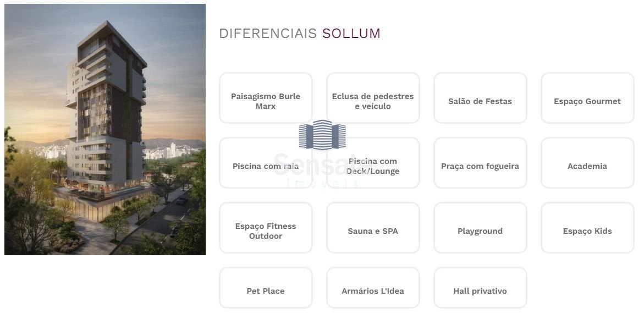Choose the Espaço Fitness Outdoor card
The width and height of the screenshot is (644, 313).
[x=266, y=228]
